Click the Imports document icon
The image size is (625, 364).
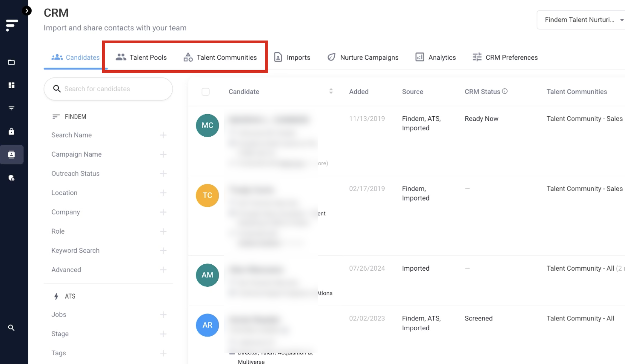click(x=278, y=57)
